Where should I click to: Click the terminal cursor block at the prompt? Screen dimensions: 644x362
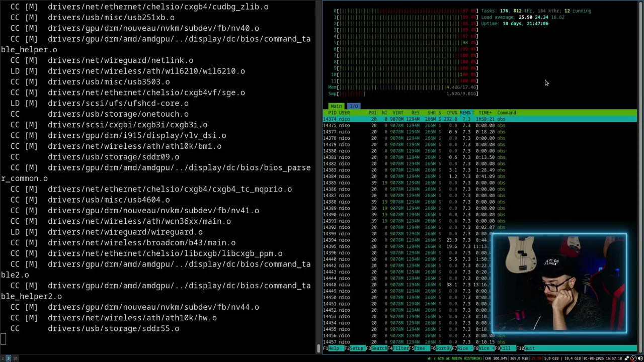point(4,339)
